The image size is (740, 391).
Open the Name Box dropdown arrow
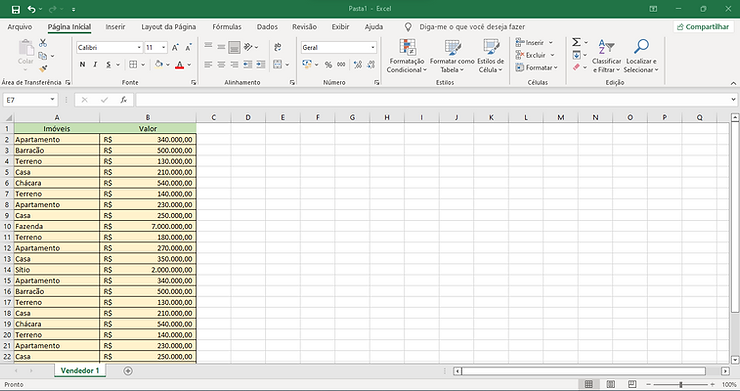point(52,100)
